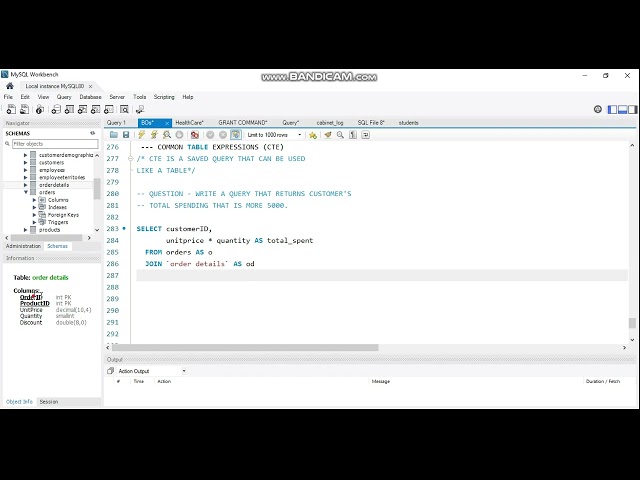Click Stop query execution icon

point(179,135)
